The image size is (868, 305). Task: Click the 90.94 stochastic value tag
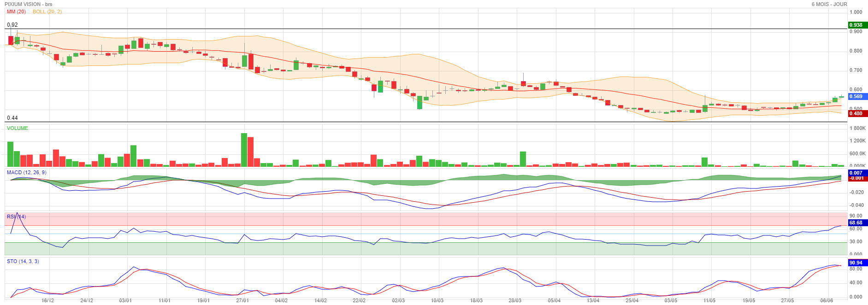click(x=858, y=263)
